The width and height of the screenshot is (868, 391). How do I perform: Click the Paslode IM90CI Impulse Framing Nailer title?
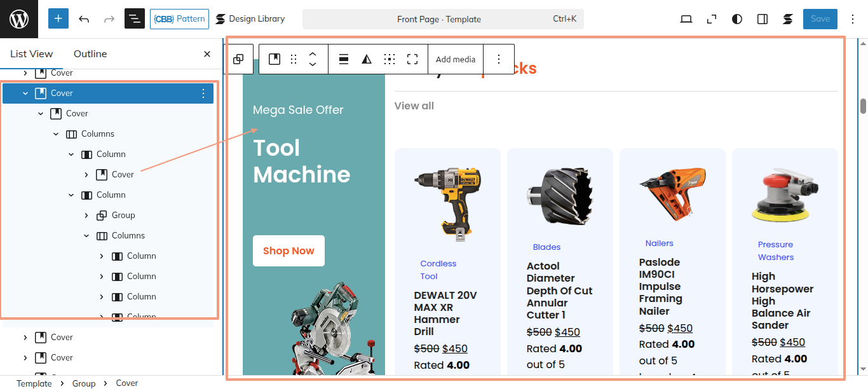661,287
